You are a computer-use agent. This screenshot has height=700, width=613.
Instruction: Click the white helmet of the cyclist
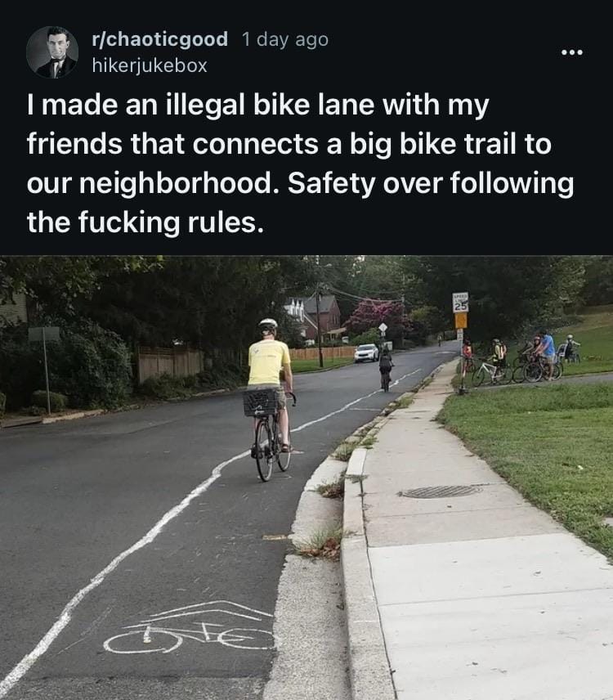(x=268, y=324)
